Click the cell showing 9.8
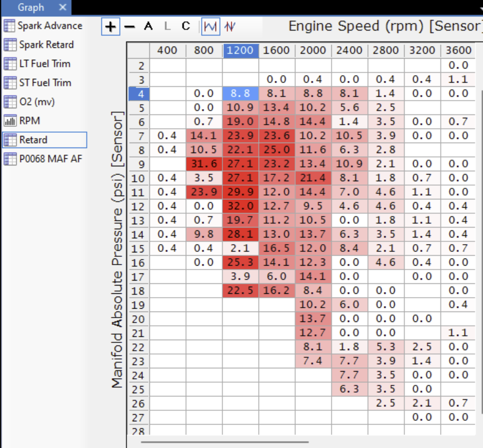Viewport: 483px width, 448px height. tap(204, 234)
